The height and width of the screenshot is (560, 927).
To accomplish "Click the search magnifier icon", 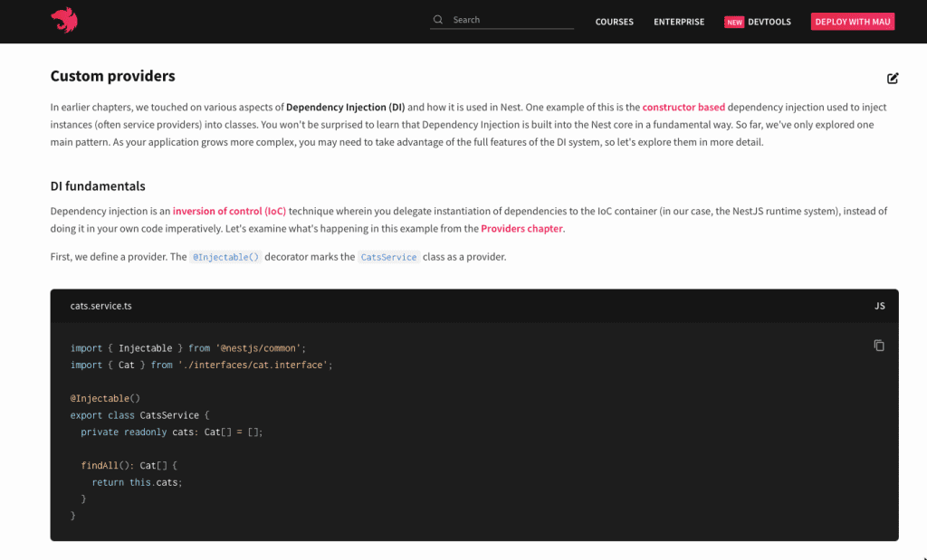I will [437, 20].
